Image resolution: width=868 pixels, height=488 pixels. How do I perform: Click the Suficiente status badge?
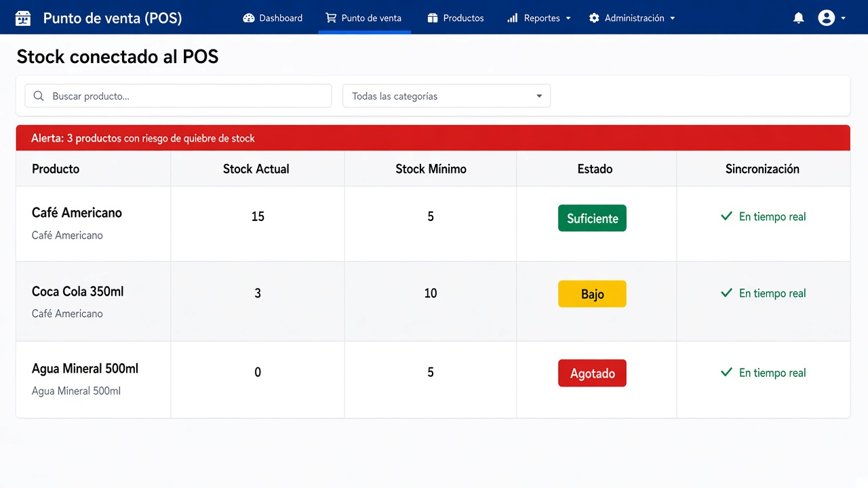coord(592,218)
